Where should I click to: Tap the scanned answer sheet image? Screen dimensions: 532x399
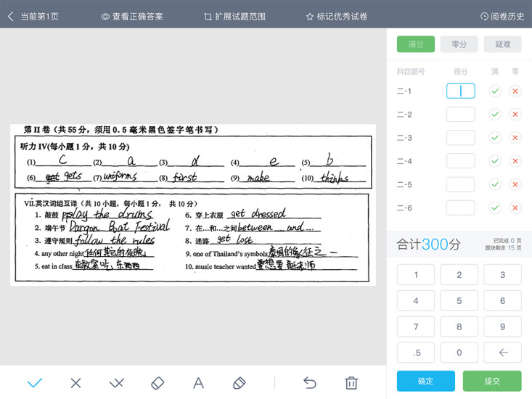[193, 205]
